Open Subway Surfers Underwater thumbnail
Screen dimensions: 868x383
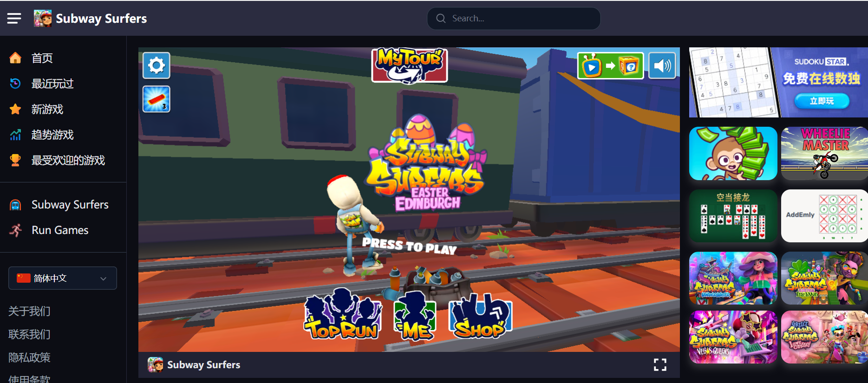(733, 278)
